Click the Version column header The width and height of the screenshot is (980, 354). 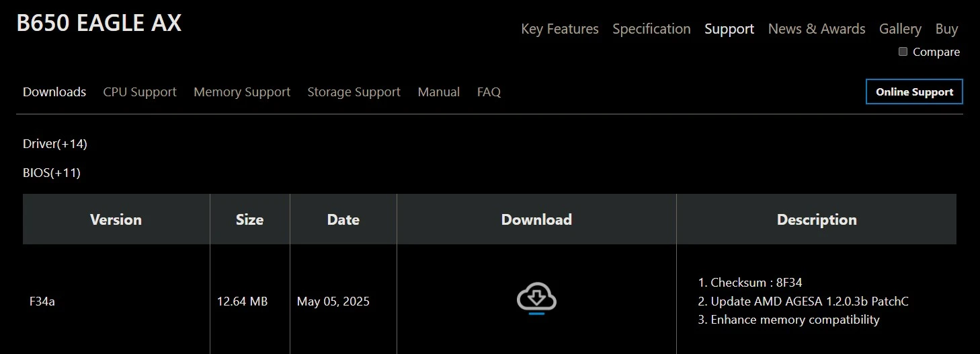tap(116, 219)
